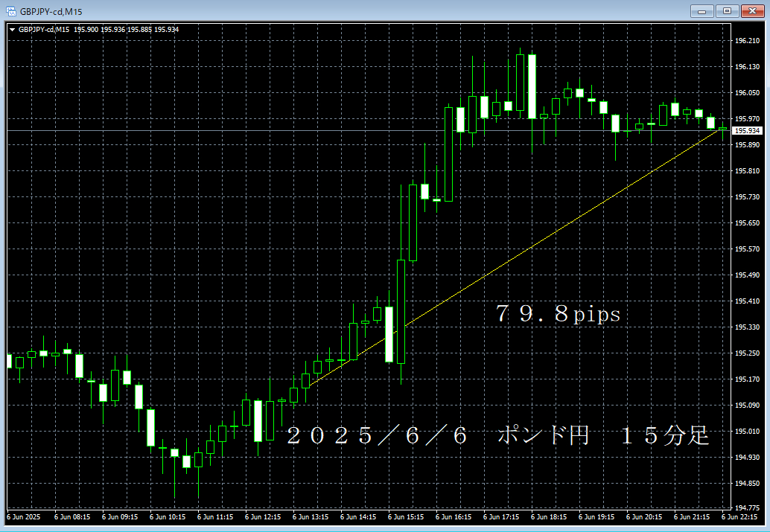Click the GBPJPY chart window icon
770x532 pixels.
click(10, 11)
